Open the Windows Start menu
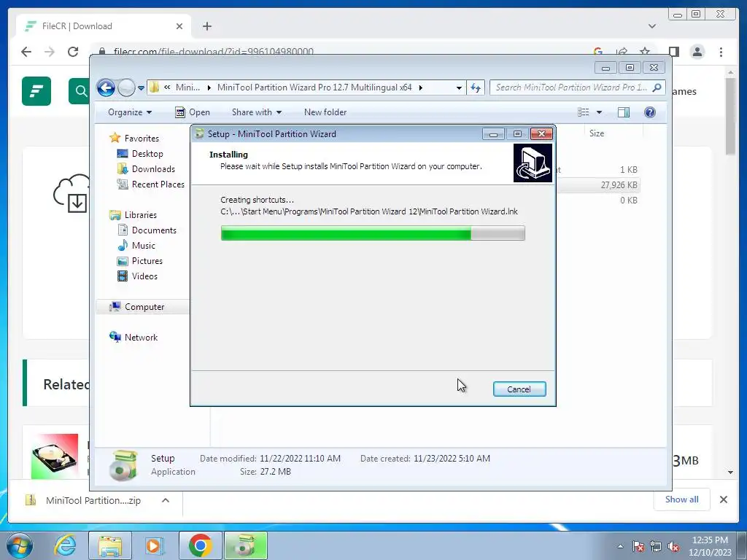Viewport: 747px width, 560px height. pyautogui.click(x=20, y=546)
